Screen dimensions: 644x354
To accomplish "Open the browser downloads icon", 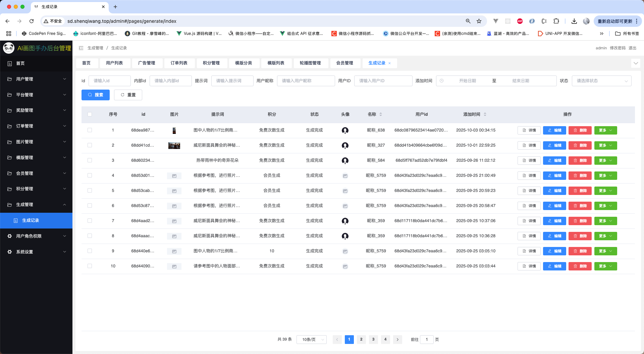I will pyautogui.click(x=574, y=21).
